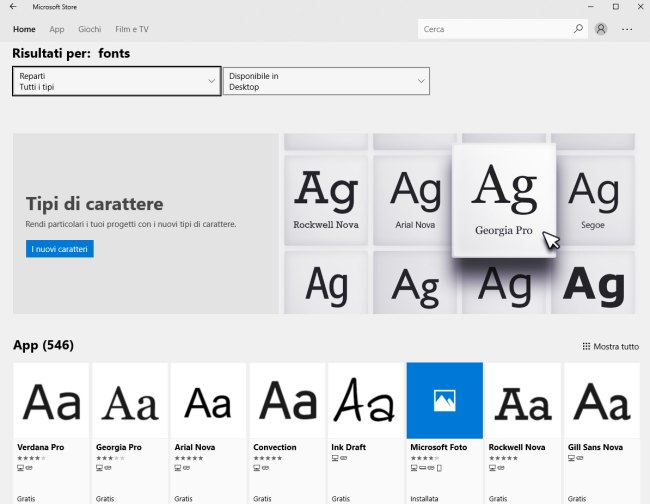The image size is (650, 504).
Task: Click the Rockwell Nova app title
Action: (x=517, y=447)
